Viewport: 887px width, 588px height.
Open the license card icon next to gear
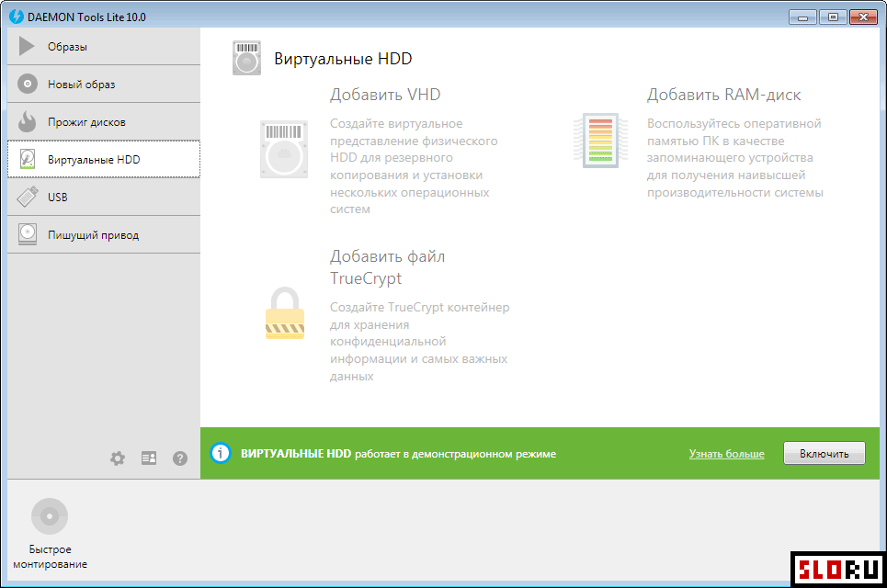(x=149, y=458)
